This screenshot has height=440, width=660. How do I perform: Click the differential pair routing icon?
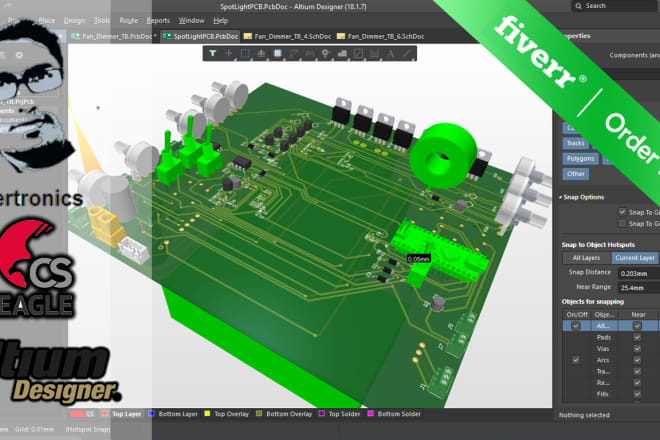click(x=310, y=53)
